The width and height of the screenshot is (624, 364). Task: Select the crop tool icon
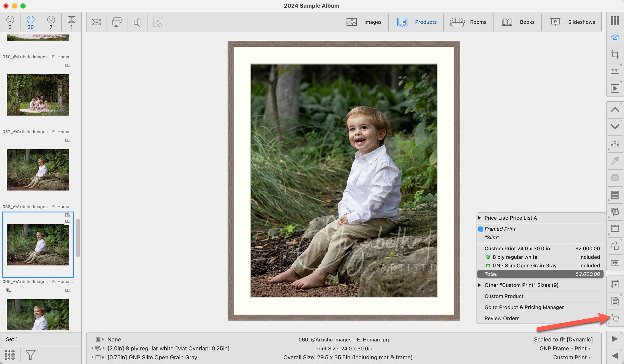point(615,54)
